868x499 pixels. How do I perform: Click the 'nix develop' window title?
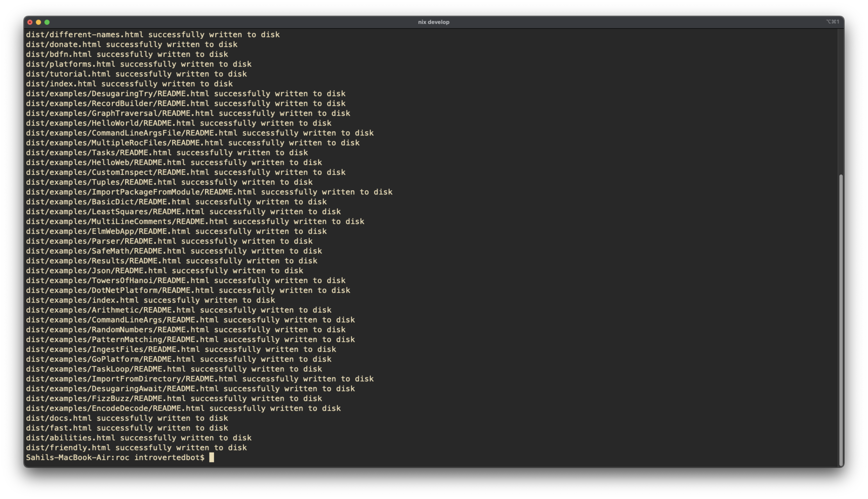pyautogui.click(x=434, y=22)
